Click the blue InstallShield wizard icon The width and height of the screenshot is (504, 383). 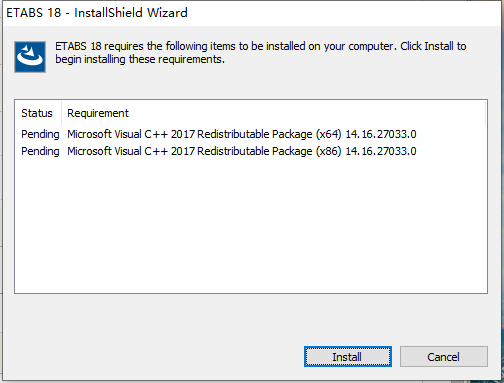(30, 57)
